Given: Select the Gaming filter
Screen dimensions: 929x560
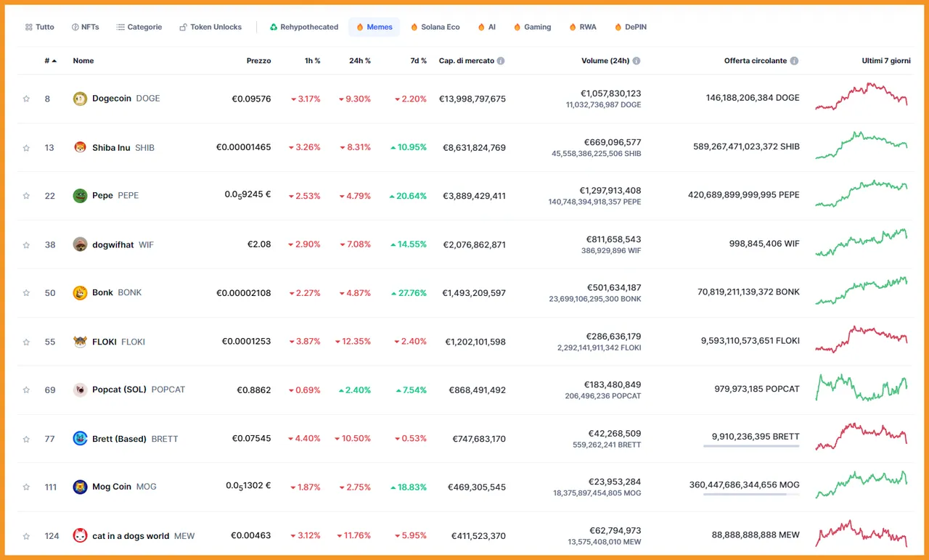Looking at the screenshot, I should [532, 27].
